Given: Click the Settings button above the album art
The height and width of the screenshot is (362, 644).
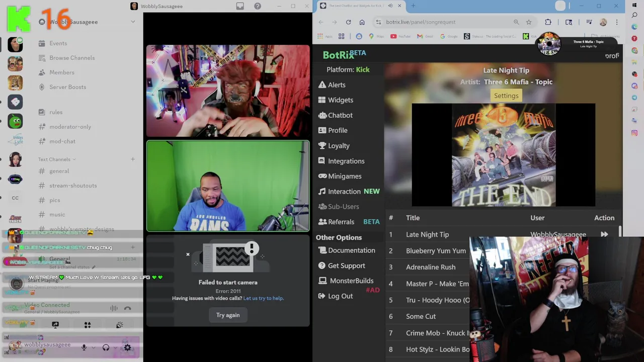Looking at the screenshot, I should [x=506, y=96].
